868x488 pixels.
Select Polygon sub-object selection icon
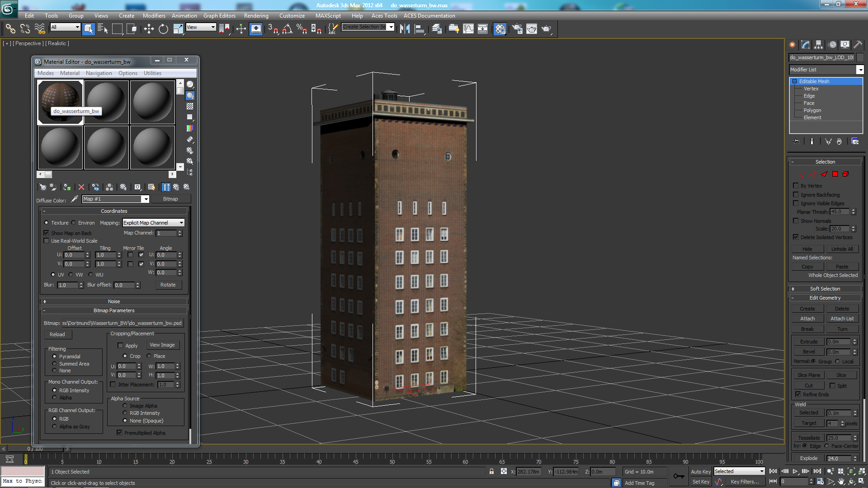pos(835,174)
